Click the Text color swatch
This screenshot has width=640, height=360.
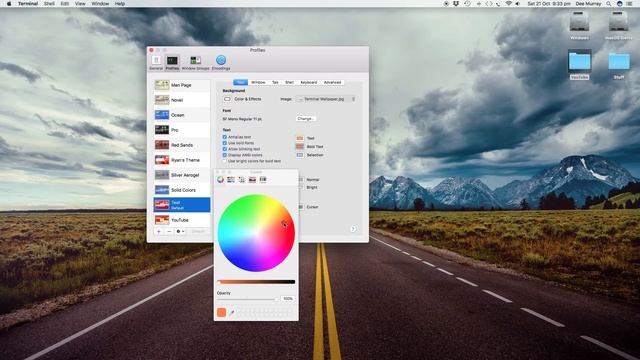300,138
